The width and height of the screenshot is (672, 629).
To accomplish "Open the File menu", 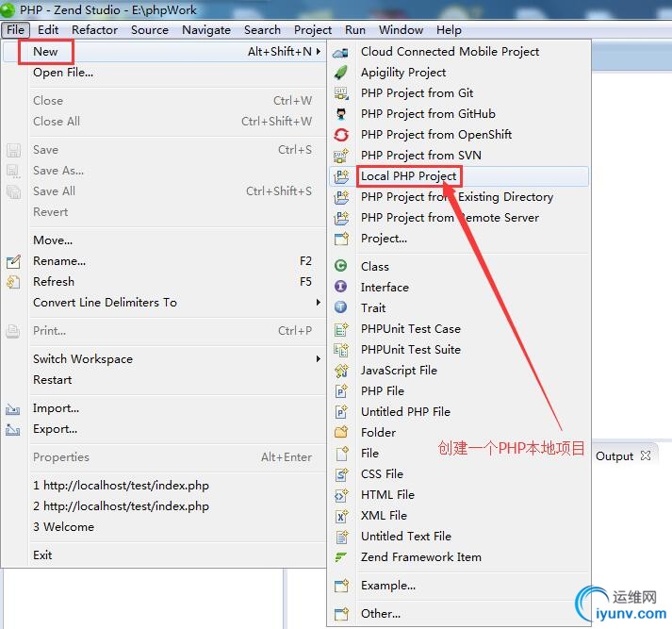I will 15,30.
